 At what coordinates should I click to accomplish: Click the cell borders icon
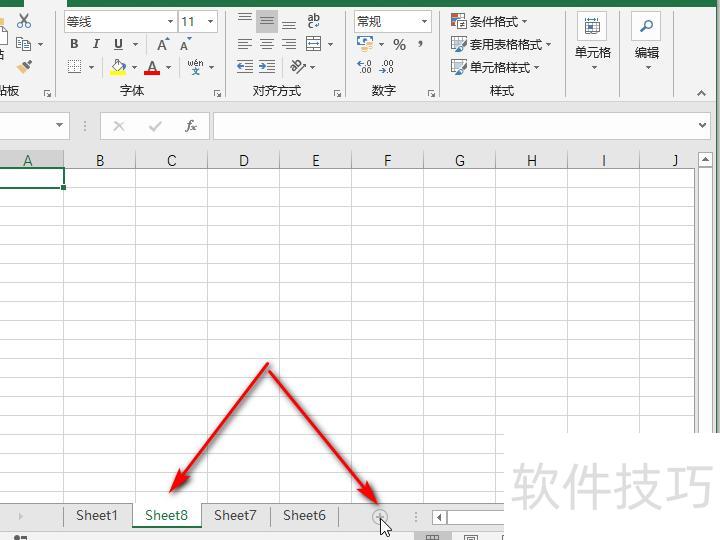pyautogui.click(x=74, y=67)
